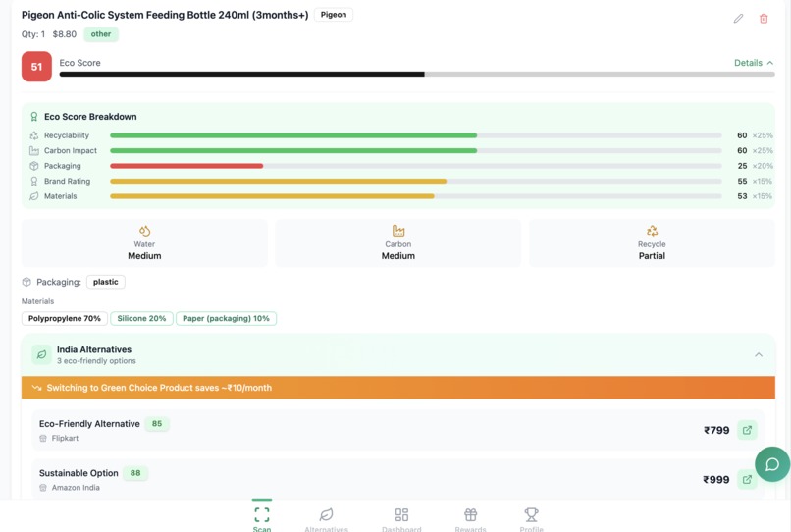Image resolution: width=791 pixels, height=532 pixels.
Task: Click the Materials score 53 value
Action: [742, 196]
